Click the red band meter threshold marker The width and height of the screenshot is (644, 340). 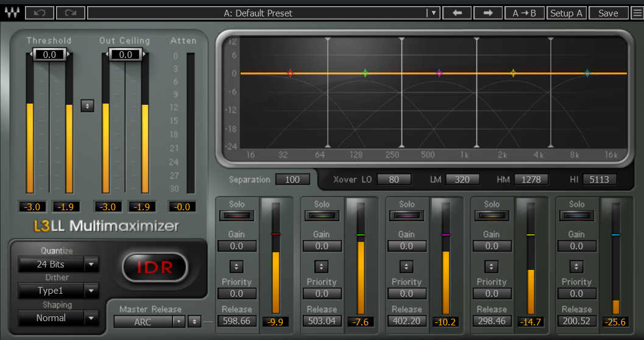[275, 234]
